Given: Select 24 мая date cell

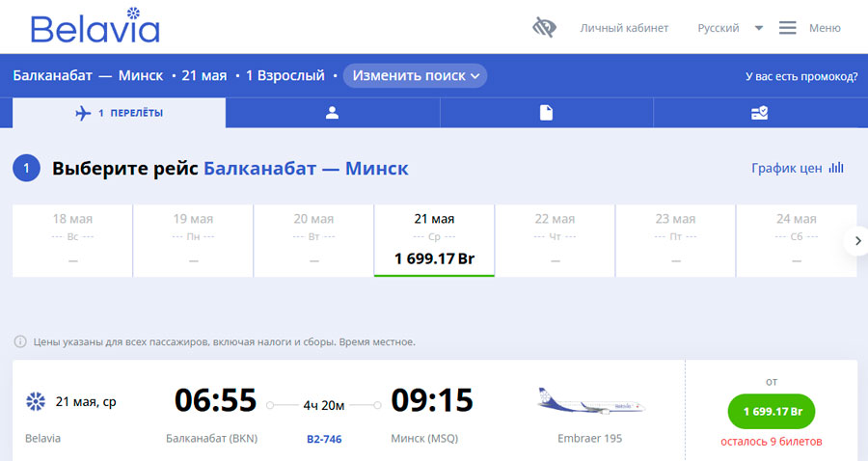Looking at the screenshot, I should [797, 241].
